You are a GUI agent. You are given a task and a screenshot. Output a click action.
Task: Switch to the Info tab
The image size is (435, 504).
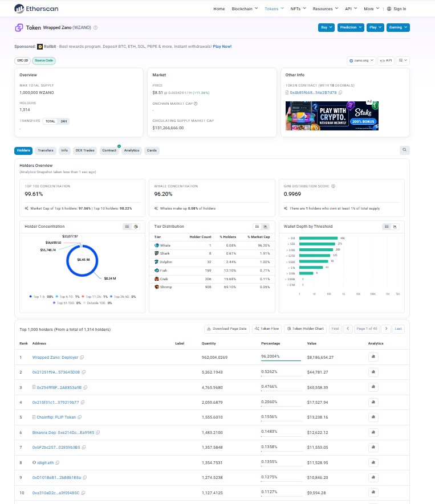click(x=64, y=150)
